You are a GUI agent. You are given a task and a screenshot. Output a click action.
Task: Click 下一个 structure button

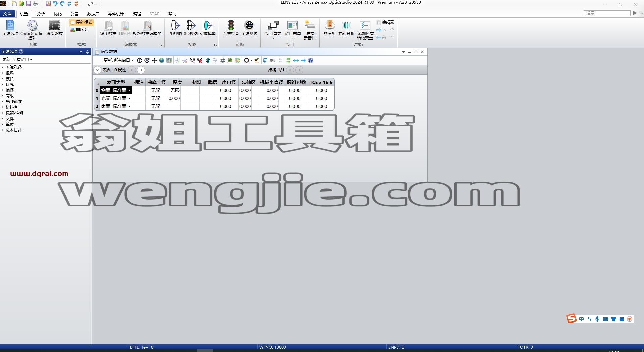tap(385, 30)
